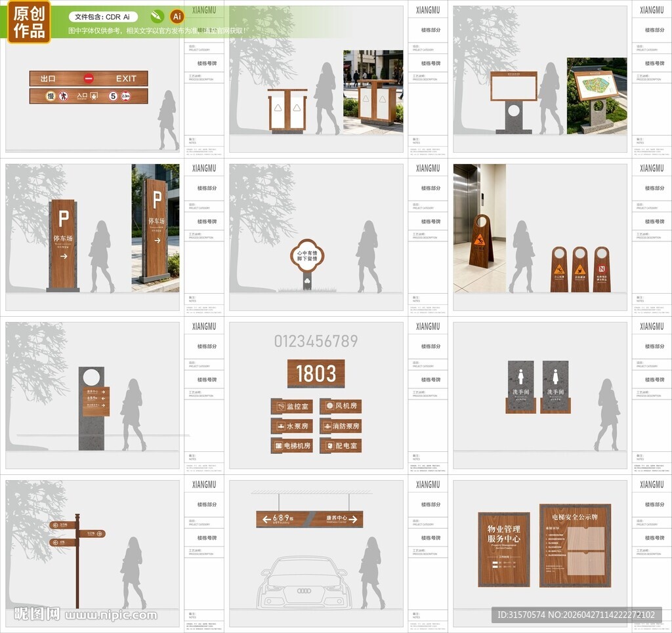Click the slip-hazard caution sign among the three

tap(559, 270)
